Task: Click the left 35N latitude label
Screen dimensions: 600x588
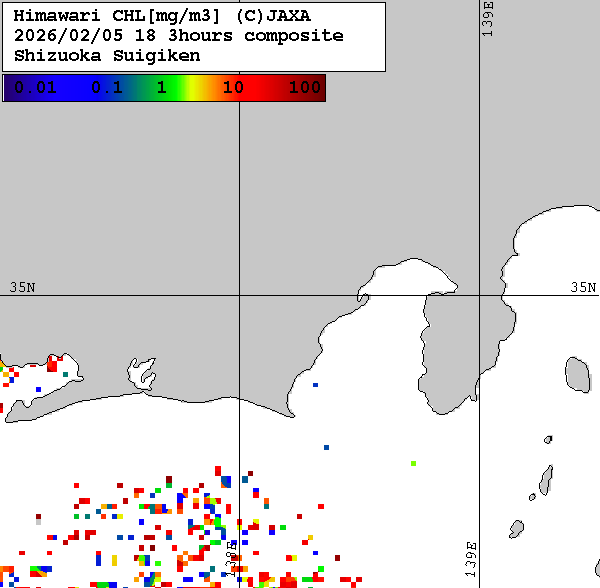Action: 22,287
